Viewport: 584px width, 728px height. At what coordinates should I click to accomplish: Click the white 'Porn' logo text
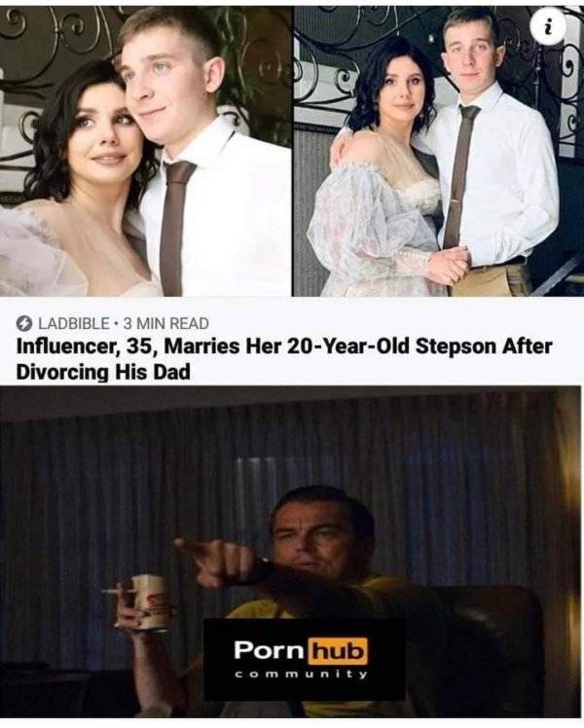(270, 650)
